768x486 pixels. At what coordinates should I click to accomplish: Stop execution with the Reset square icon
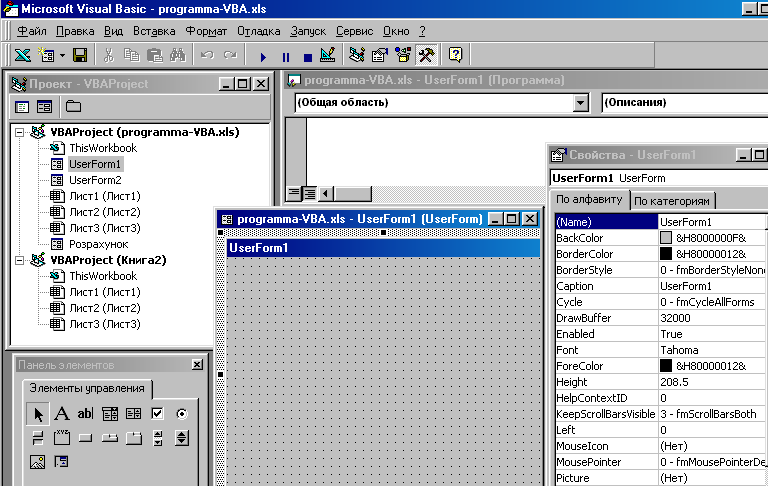(x=308, y=57)
